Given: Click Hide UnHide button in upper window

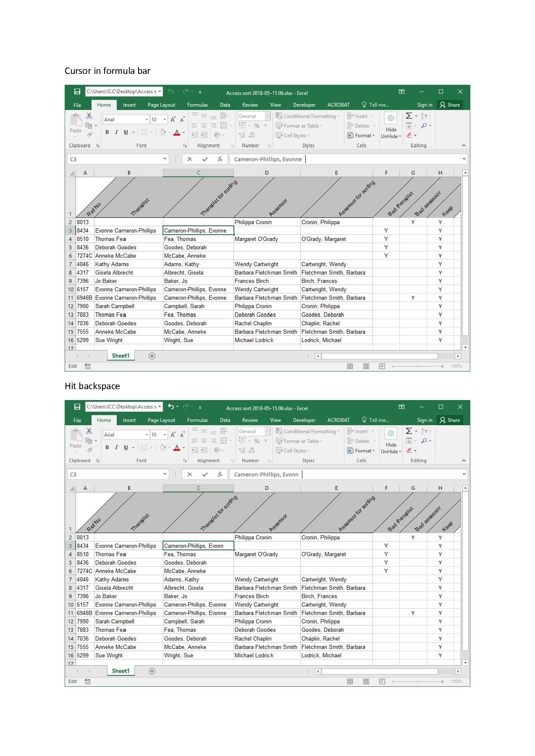Looking at the screenshot, I should (391, 126).
